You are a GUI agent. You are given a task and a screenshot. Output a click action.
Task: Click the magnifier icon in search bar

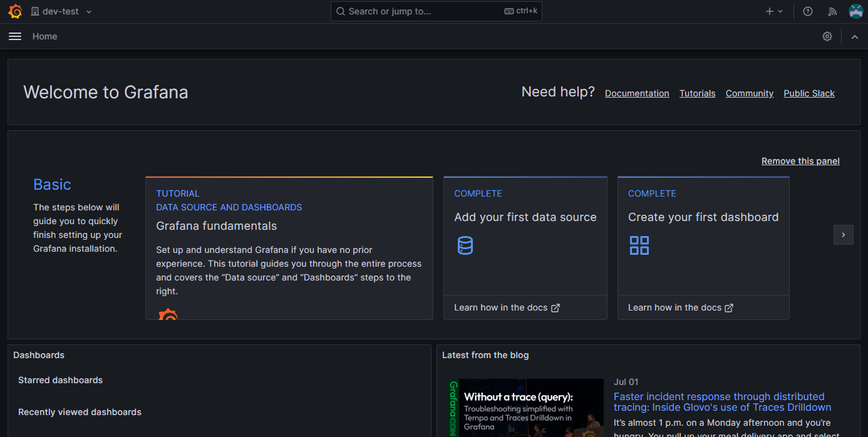tap(341, 11)
